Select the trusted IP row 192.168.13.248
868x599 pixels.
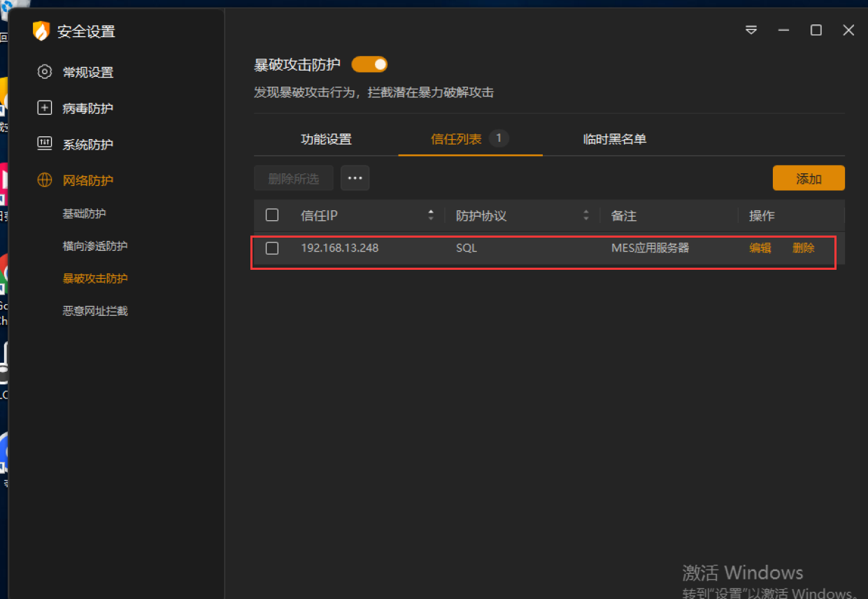(490, 248)
